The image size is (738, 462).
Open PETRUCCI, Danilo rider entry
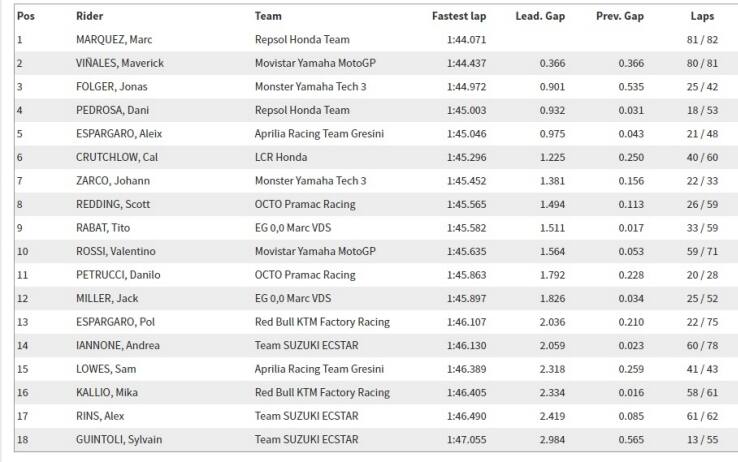[x=116, y=274]
